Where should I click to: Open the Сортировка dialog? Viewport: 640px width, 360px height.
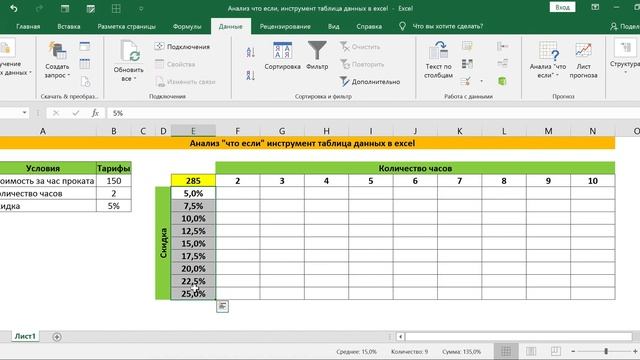coord(282,56)
